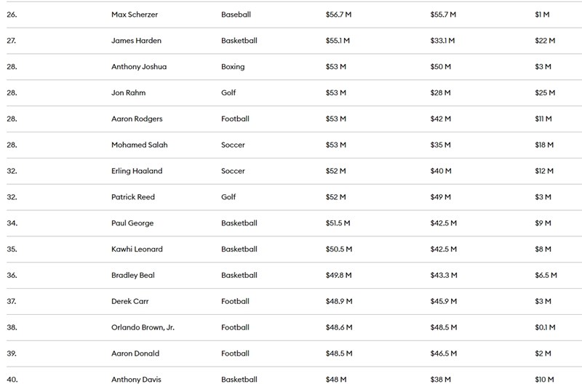Select Anthony Joshua in the list
The image size is (582, 392).
pyautogui.click(x=139, y=67)
